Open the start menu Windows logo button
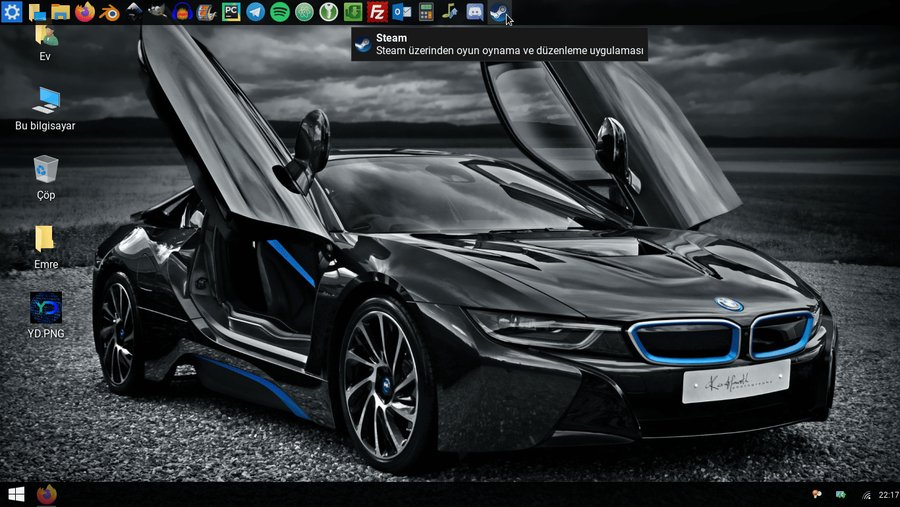This screenshot has width=900, height=507. (x=16, y=494)
